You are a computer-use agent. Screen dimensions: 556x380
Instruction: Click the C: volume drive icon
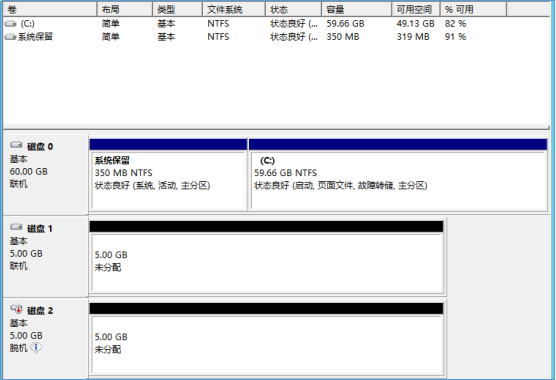pyautogui.click(x=11, y=24)
